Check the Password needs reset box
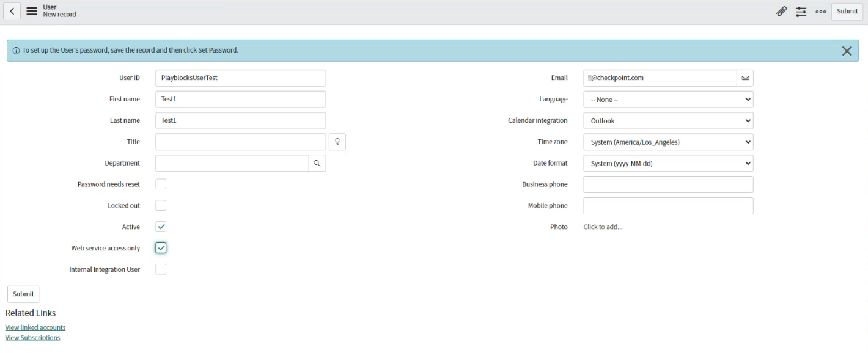The image size is (868, 353). (x=161, y=184)
